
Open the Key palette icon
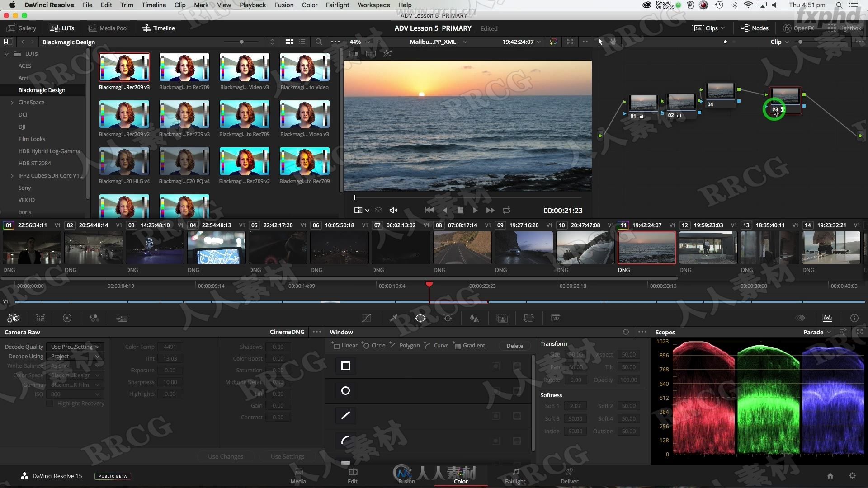pyautogui.click(x=502, y=318)
